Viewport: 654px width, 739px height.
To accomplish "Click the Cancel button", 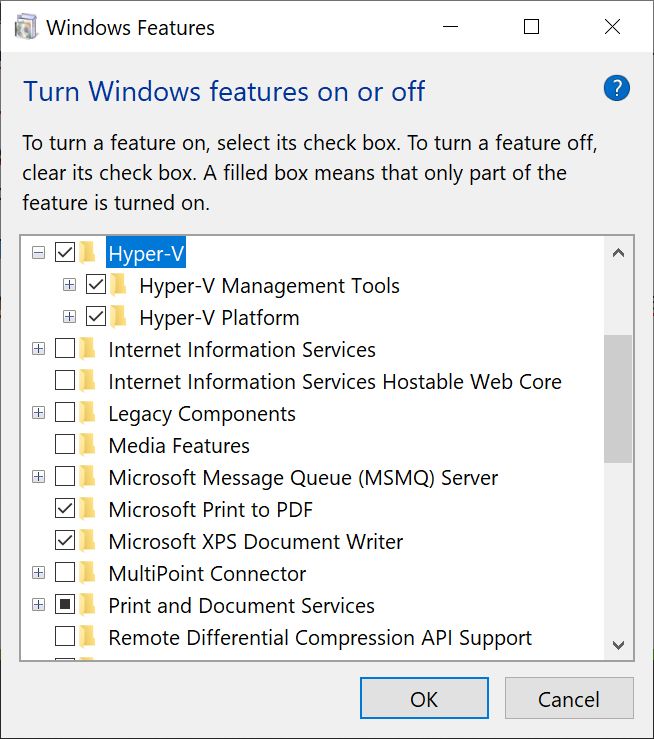I will pyautogui.click(x=569, y=698).
